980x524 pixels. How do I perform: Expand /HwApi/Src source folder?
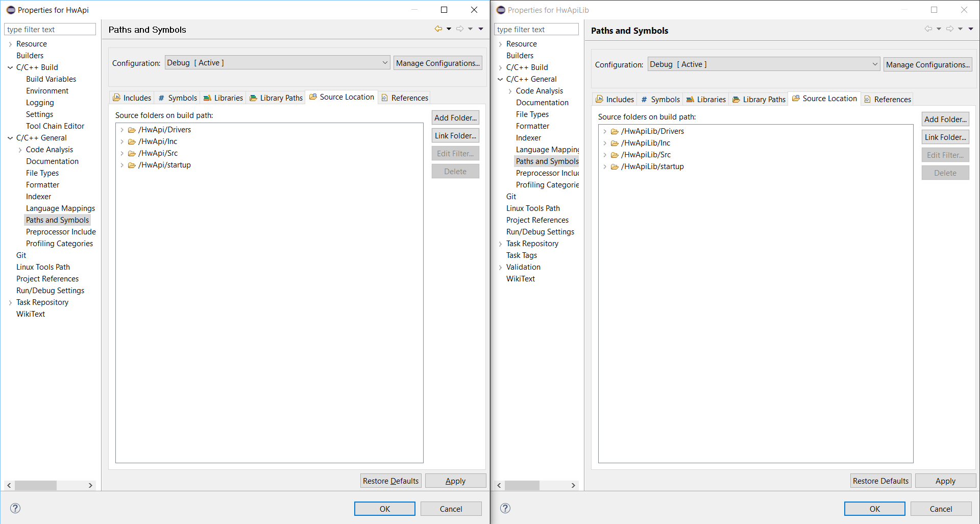click(x=122, y=153)
